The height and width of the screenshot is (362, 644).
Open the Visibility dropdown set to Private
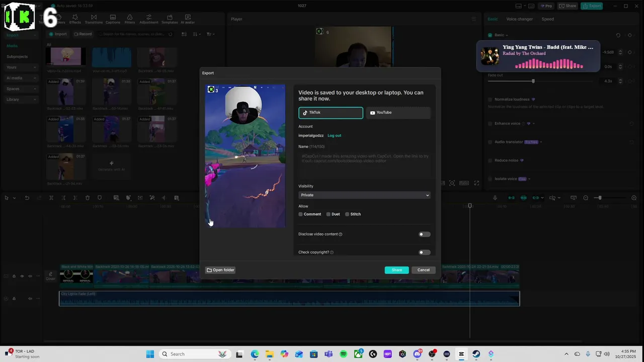click(364, 195)
